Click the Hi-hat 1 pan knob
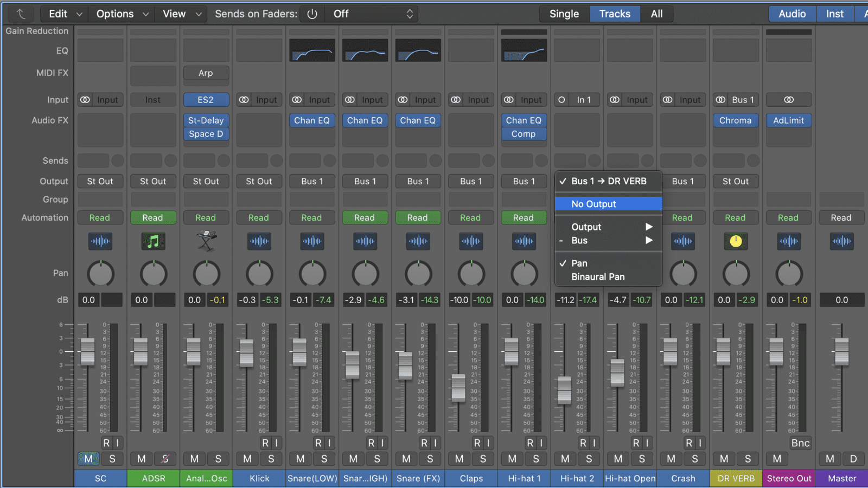 click(524, 274)
